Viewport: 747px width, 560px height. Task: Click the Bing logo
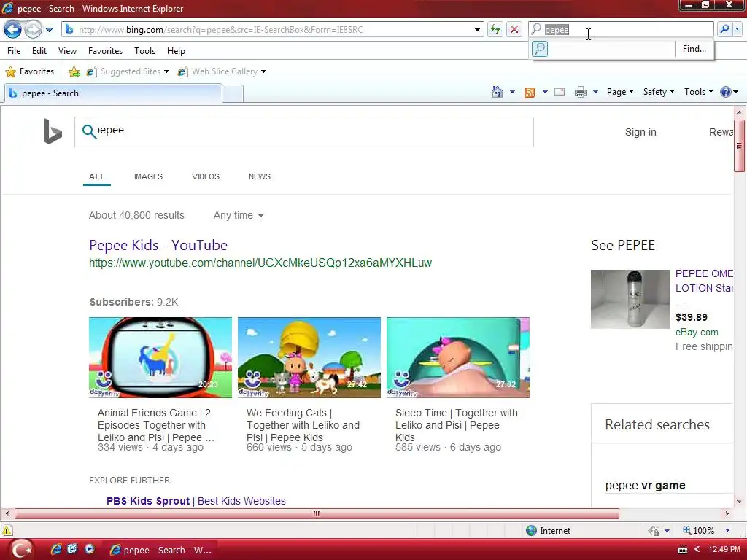coord(53,131)
